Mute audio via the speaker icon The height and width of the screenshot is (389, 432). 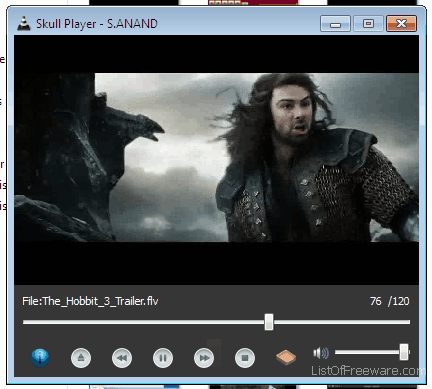point(321,353)
